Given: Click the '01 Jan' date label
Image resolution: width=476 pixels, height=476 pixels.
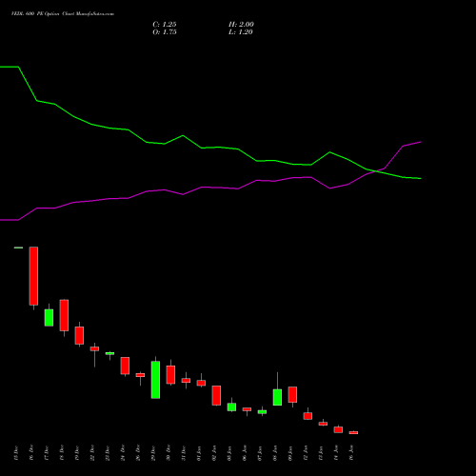Looking at the screenshot, I should coord(199,453).
